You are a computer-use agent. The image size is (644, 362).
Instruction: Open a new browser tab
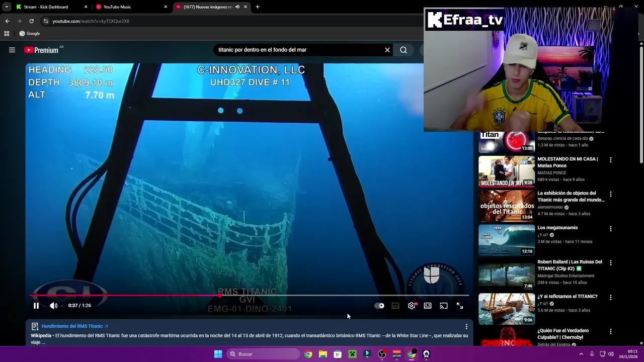click(258, 7)
